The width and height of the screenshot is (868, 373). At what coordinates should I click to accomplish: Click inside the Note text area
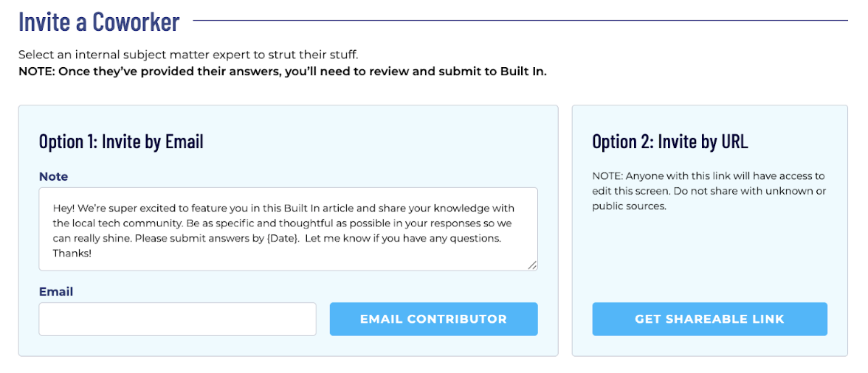[x=288, y=229]
